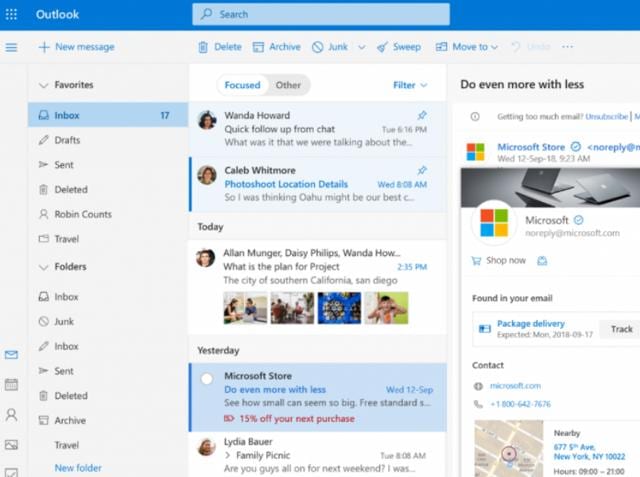Click New folder link
Image resolution: width=640 pixels, height=477 pixels.
(78, 468)
